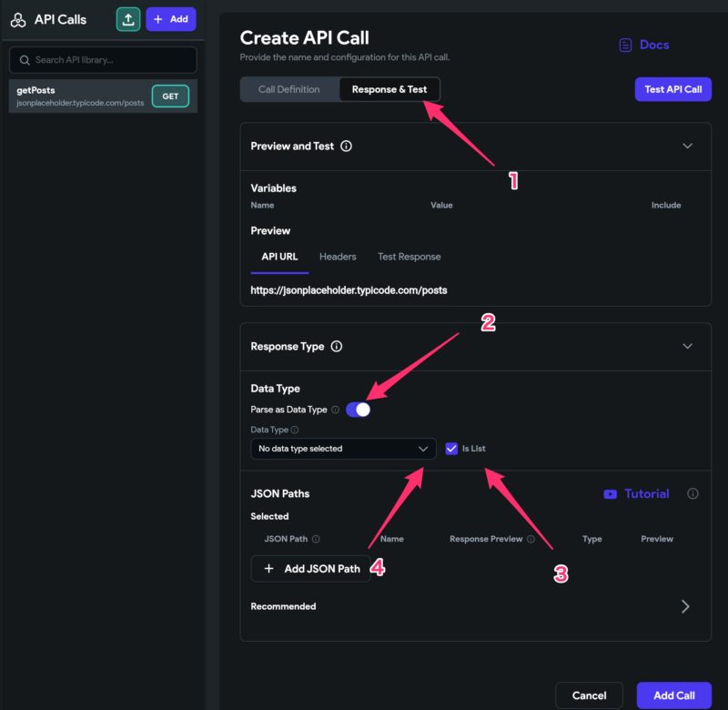Open the Docs document icon
The height and width of the screenshot is (710, 728).
[x=625, y=45]
